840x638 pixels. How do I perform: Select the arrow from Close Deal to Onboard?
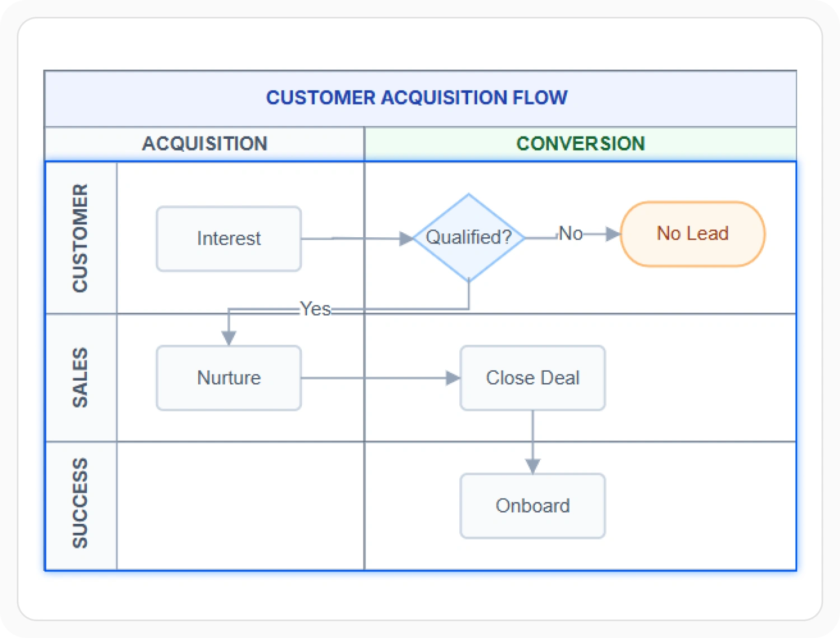[533, 442]
